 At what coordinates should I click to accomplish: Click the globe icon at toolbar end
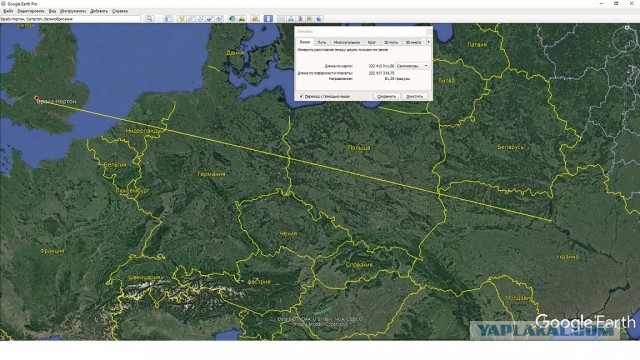click(319, 18)
